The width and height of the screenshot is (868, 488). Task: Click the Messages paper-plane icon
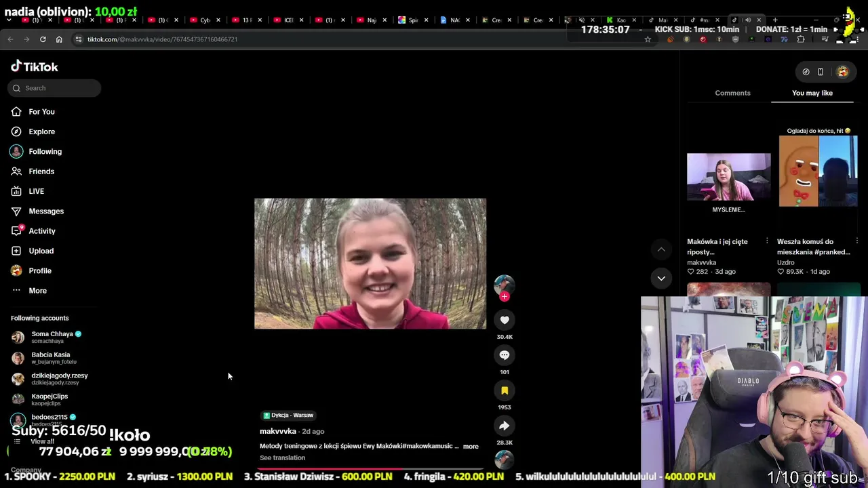16,211
